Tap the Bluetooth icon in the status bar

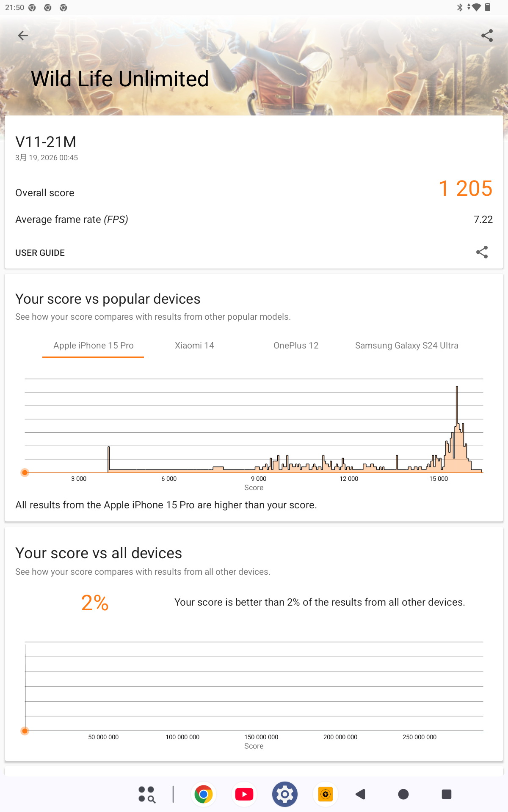click(x=460, y=7)
